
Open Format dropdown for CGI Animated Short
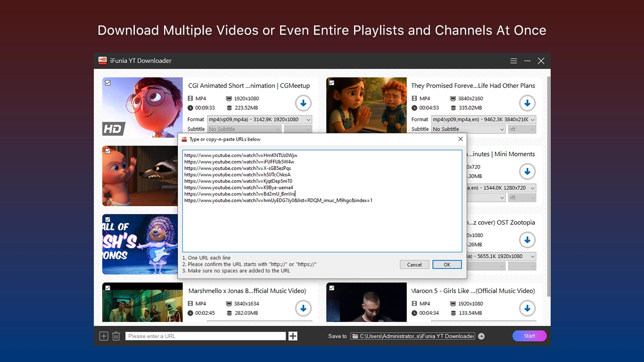[259, 120]
